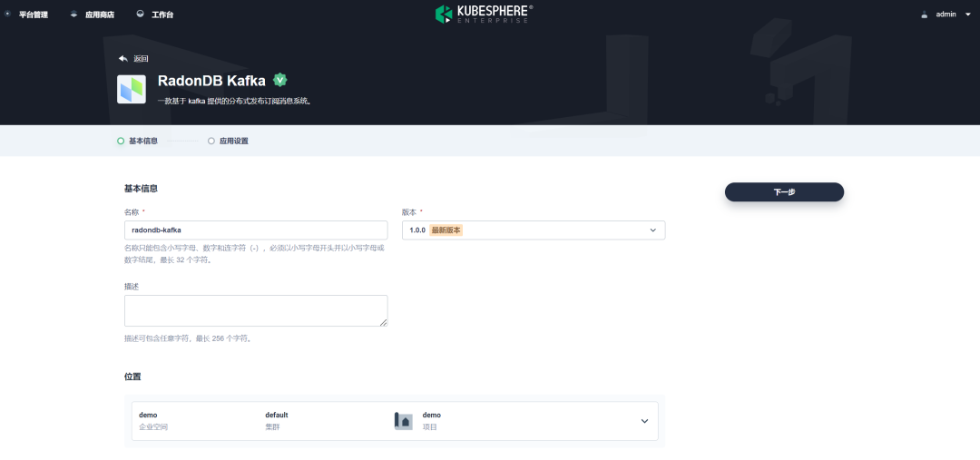Expand the 位置 selector chevron
980x460 pixels.
645,421
